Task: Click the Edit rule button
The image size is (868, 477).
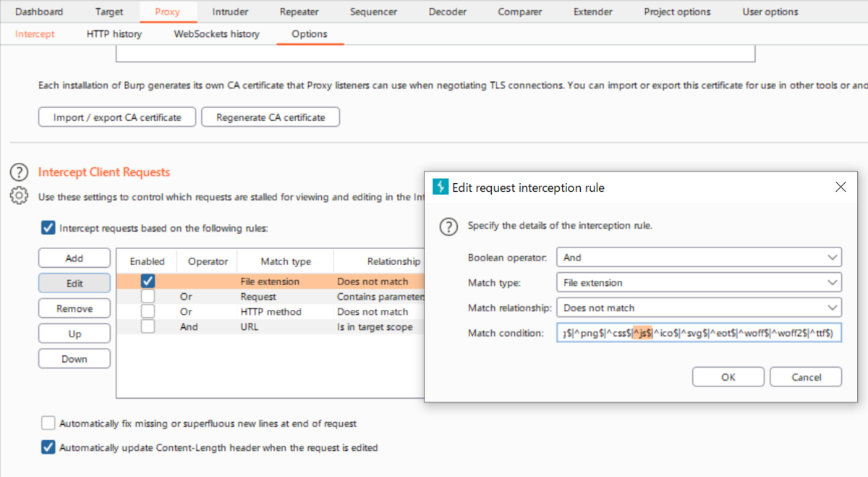Action: [x=75, y=284]
